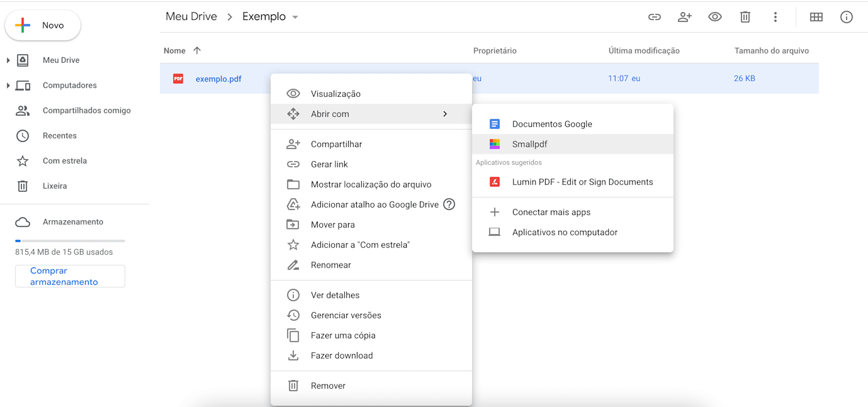The height and width of the screenshot is (407, 868).
Task: Choose Gerar link in the context menu
Action: click(371, 164)
